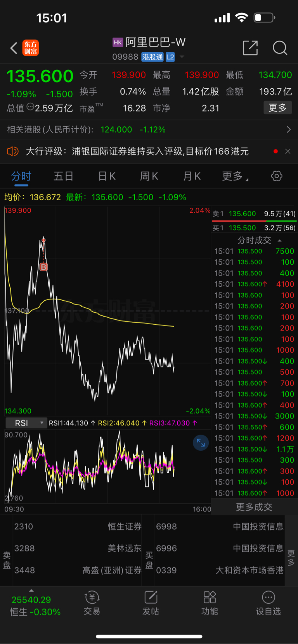This screenshot has height=644, width=298.
Task: Dismiss the rating news banner
Action: pos(288,152)
